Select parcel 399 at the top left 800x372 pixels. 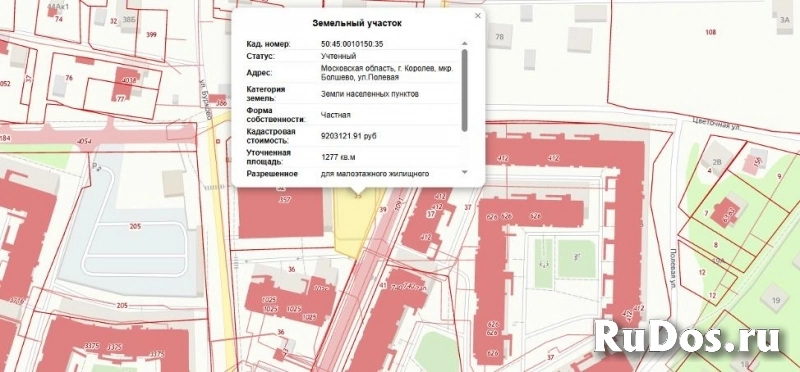tap(151, 35)
